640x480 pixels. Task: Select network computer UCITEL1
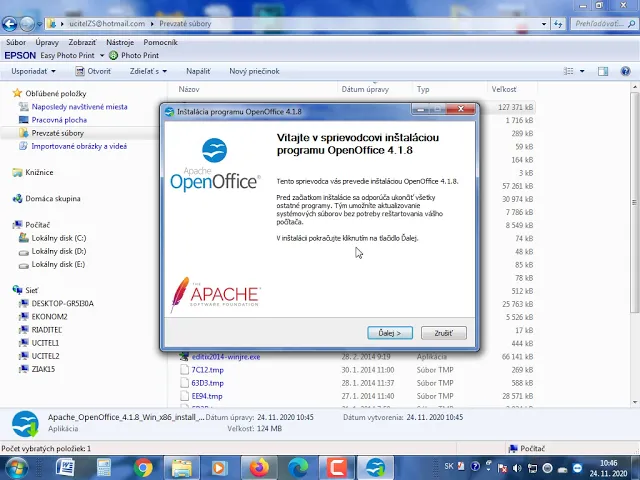(45, 343)
